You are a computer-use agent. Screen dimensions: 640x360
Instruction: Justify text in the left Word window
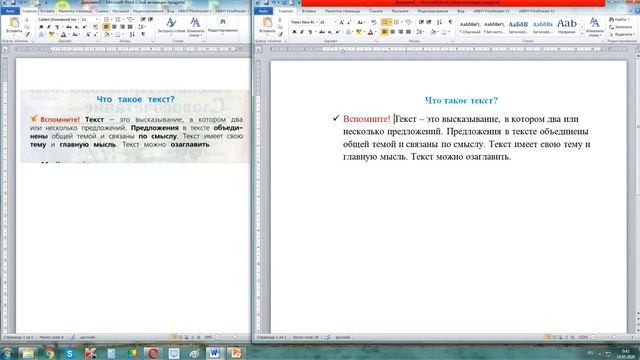click(x=130, y=27)
